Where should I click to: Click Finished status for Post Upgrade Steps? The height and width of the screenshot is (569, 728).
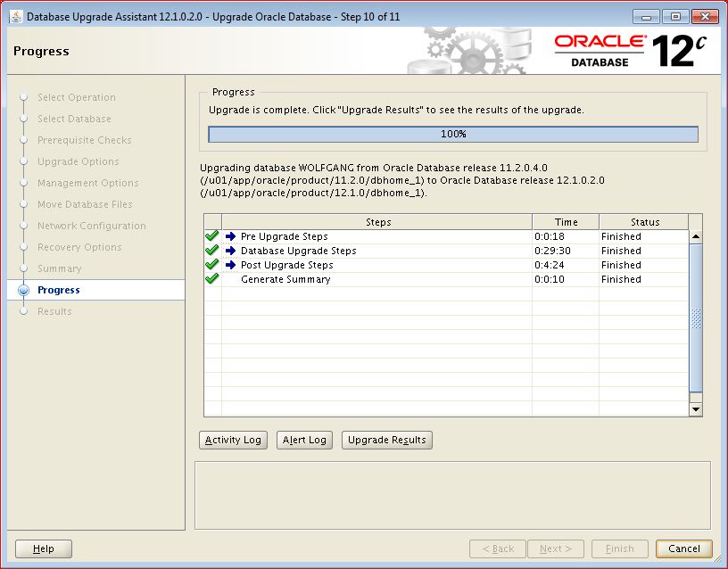click(x=621, y=266)
